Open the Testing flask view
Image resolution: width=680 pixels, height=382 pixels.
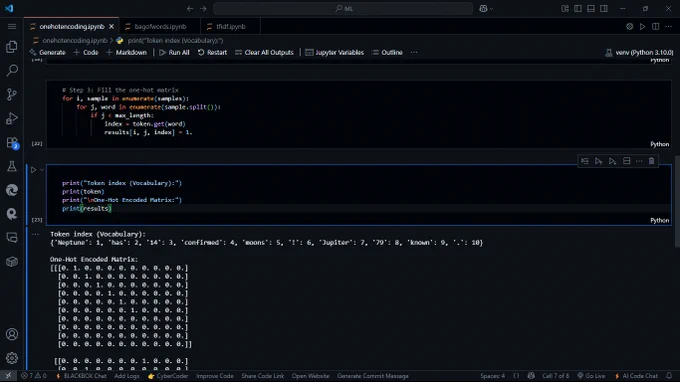[x=12, y=166]
